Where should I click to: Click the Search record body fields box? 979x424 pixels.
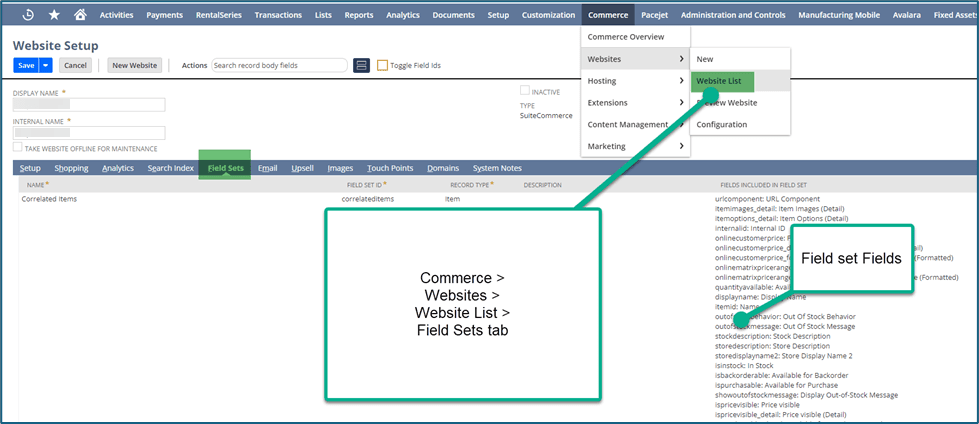point(279,65)
